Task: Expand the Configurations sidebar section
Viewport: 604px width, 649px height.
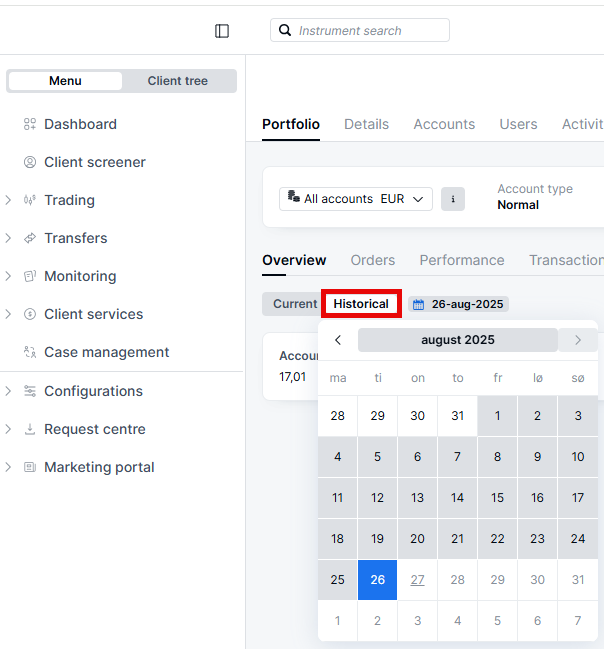Action: click(x=8, y=391)
